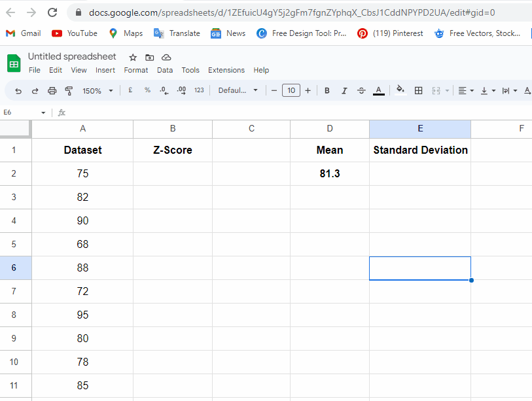Open the Free Vectors, Stock bookmark

(477, 33)
